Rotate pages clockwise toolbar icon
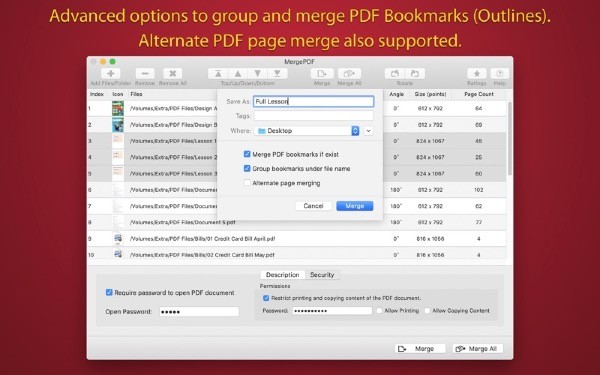 pos(414,73)
